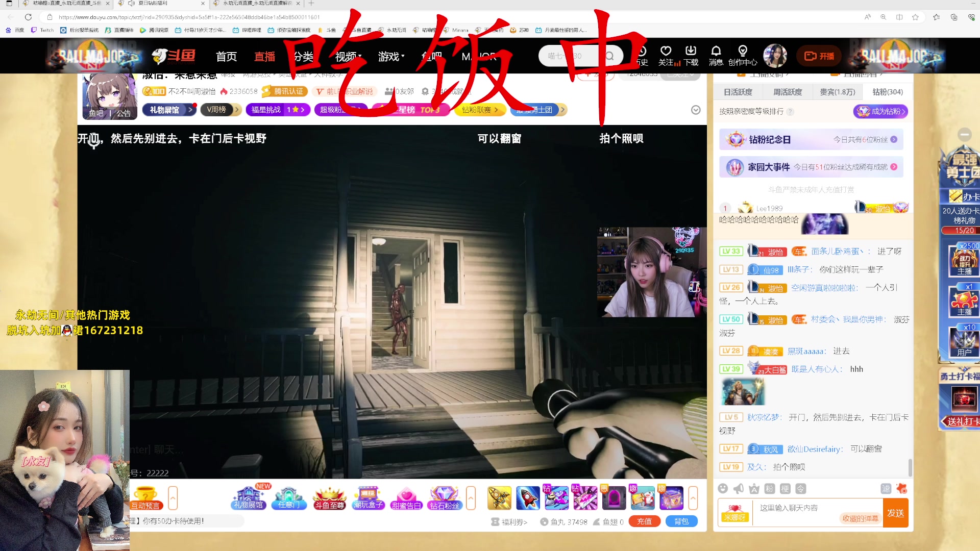Click the 发送 send button
This screenshot has height=551, width=980.
[896, 513]
